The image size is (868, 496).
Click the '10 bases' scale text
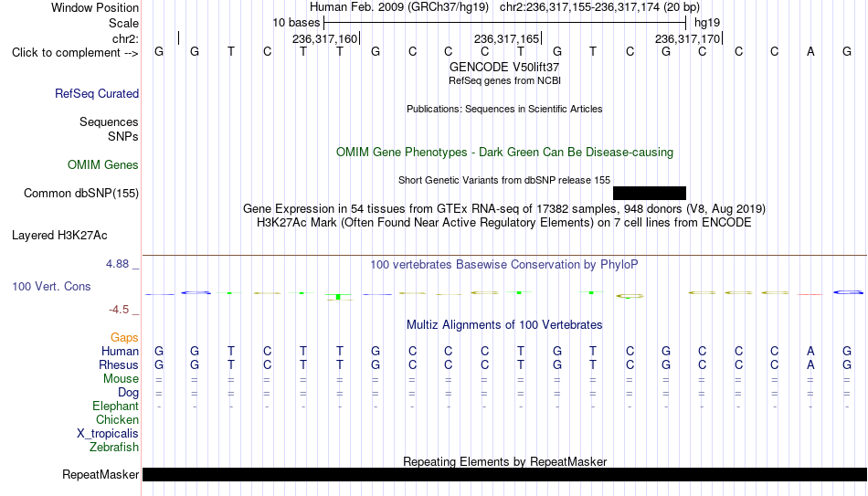[296, 23]
